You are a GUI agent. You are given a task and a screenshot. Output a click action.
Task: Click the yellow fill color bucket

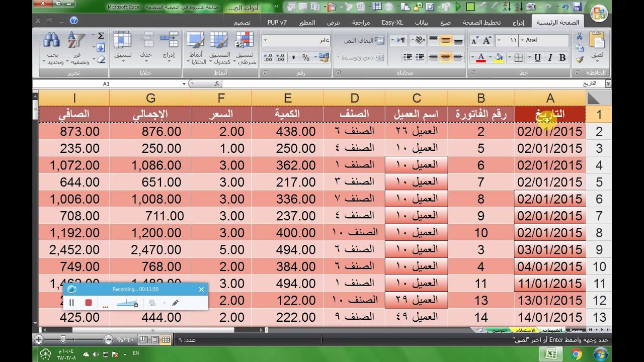click(x=499, y=58)
